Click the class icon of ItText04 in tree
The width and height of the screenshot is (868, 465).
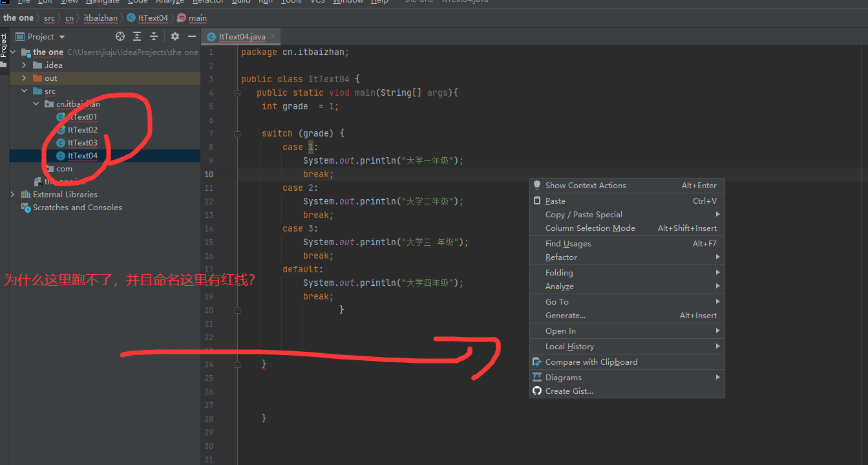[61, 156]
